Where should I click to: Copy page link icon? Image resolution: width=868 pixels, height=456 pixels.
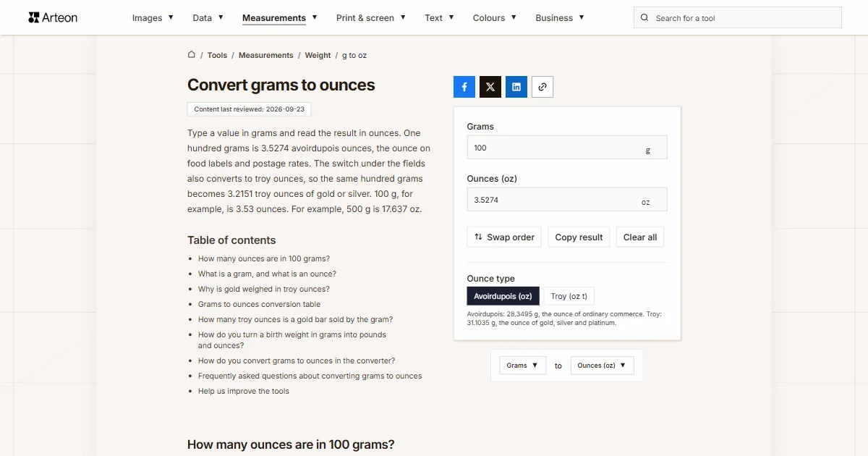click(x=542, y=87)
